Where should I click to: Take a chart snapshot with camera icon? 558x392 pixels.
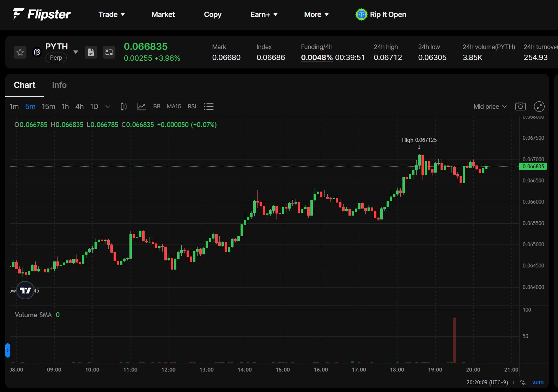pyautogui.click(x=520, y=107)
